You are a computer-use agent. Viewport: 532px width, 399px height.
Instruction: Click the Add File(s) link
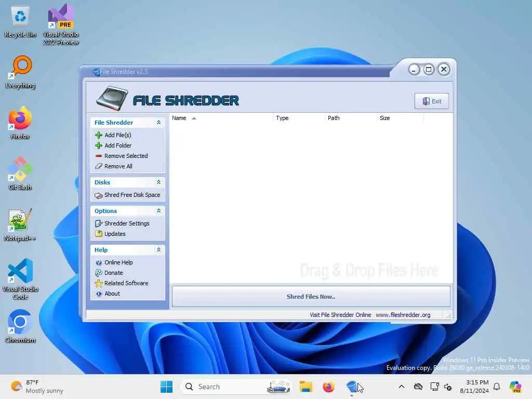pos(118,135)
